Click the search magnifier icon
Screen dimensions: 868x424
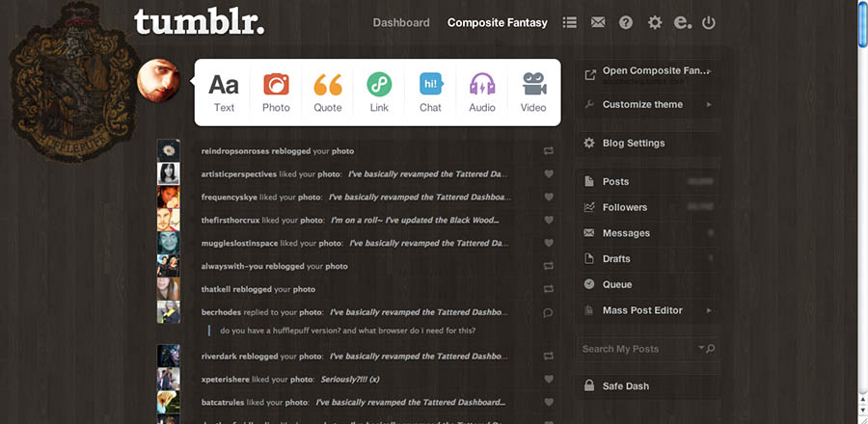pyautogui.click(x=711, y=348)
